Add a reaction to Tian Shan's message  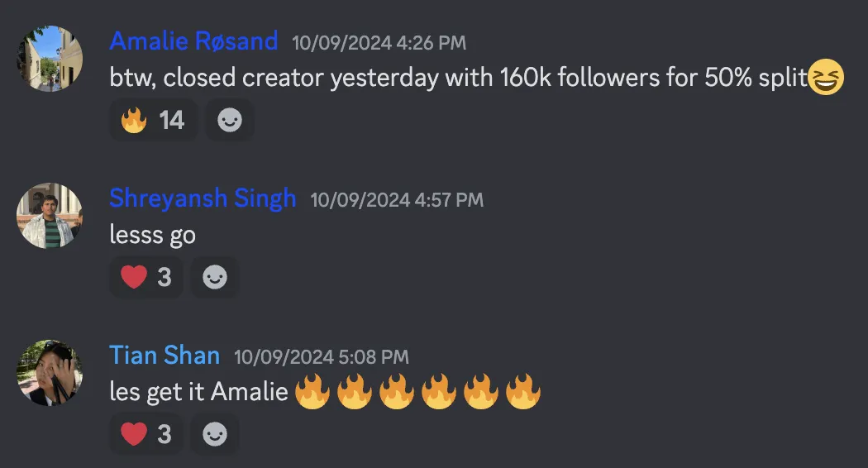click(x=215, y=433)
